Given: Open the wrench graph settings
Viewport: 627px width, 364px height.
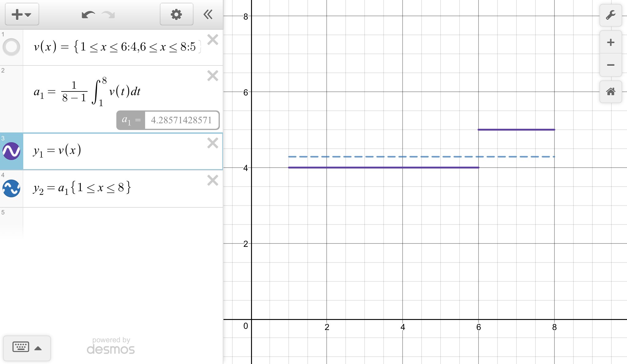Looking at the screenshot, I should tap(610, 15).
